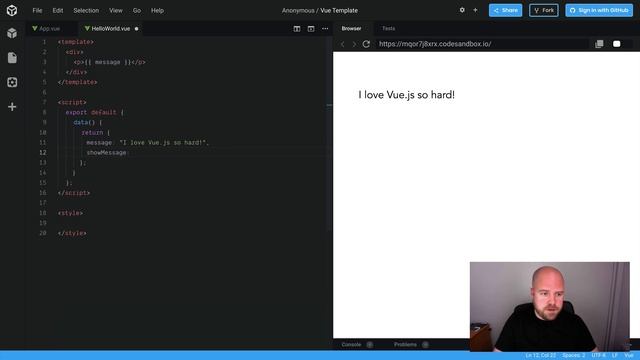Click the preview URL address field

point(482,44)
